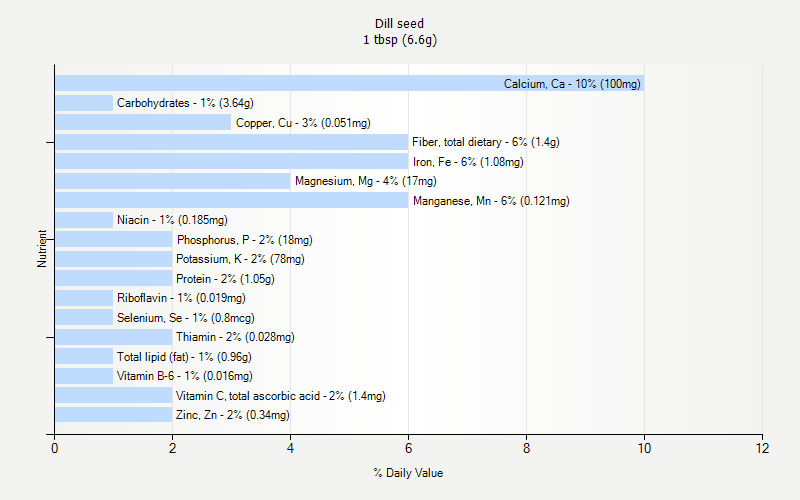This screenshot has width=800, height=500.
Task: Click the bar left of Selenium label
Action: coord(84,317)
